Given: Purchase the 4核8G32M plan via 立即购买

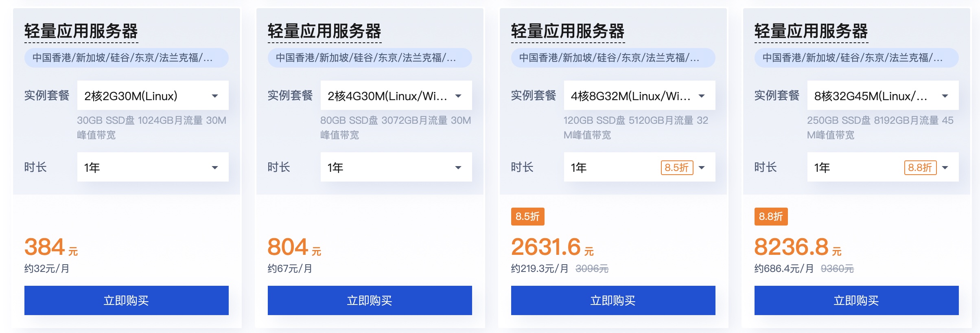Looking at the screenshot, I should [613, 300].
